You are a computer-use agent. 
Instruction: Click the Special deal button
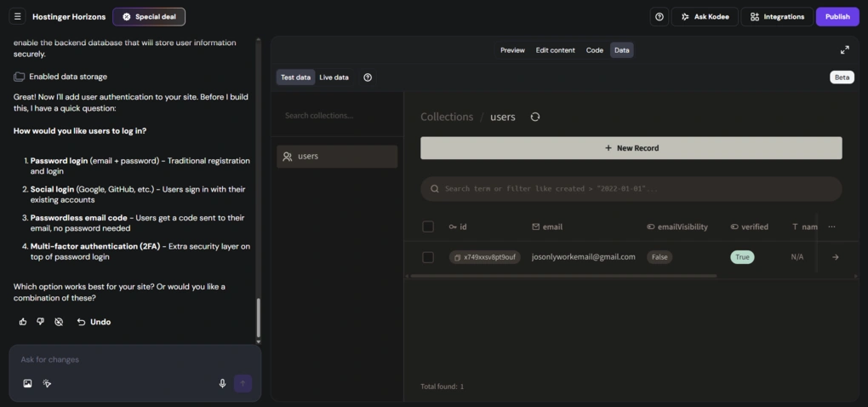pos(149,17)
